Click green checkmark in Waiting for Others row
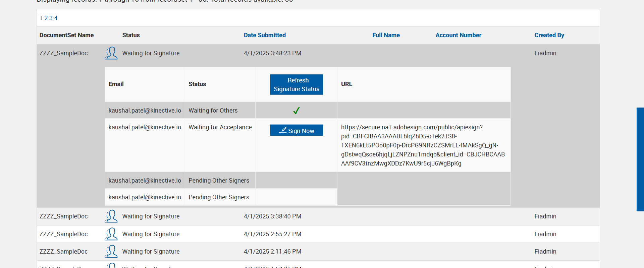Image resolution: width=644 pixels, height=268 pixels. (296, 111)
